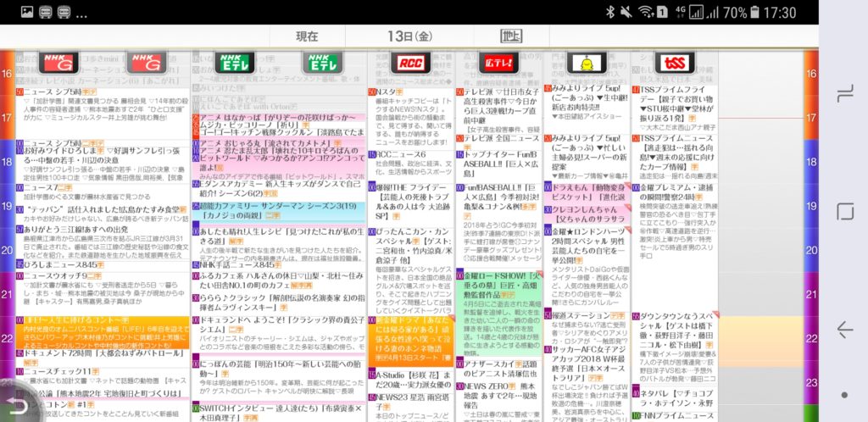
Task: Open A-Studio program
Action: tap(410, 380)
